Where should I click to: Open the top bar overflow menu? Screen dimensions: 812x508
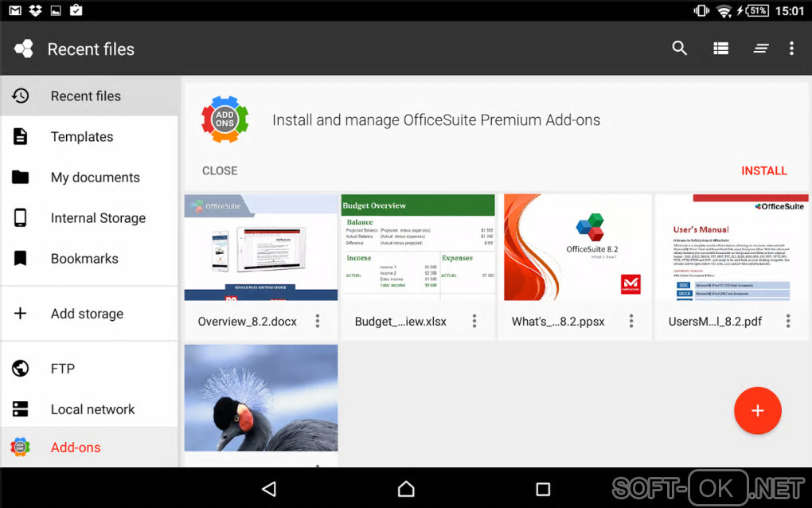click(x=791, y=48)
